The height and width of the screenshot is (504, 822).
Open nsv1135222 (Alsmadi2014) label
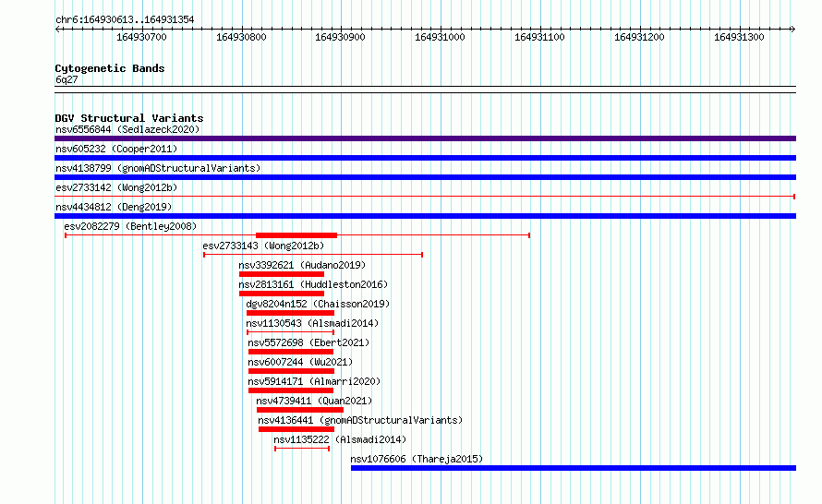(x=340, y=439)
